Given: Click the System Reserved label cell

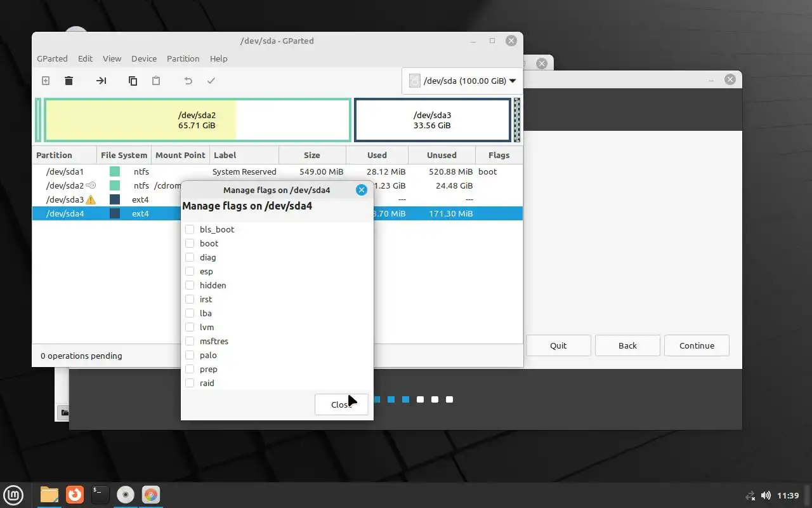Looking at the screenshot, I should (244, 171).
